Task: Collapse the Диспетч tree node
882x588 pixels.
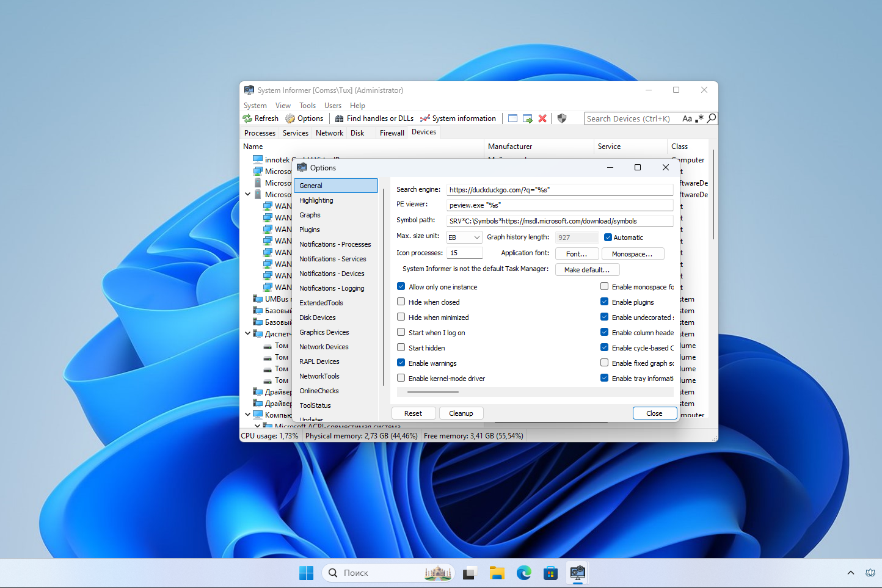Action: pos(247,333)
